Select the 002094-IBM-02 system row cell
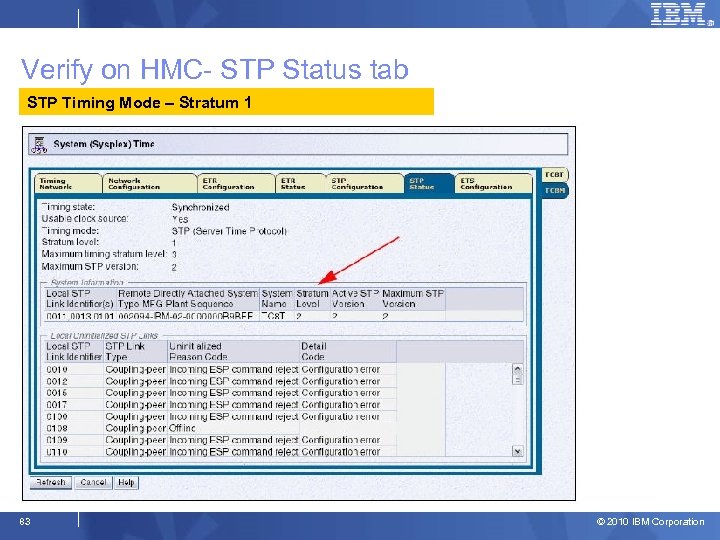Screen dimensions: 720x540 (188, 316)
